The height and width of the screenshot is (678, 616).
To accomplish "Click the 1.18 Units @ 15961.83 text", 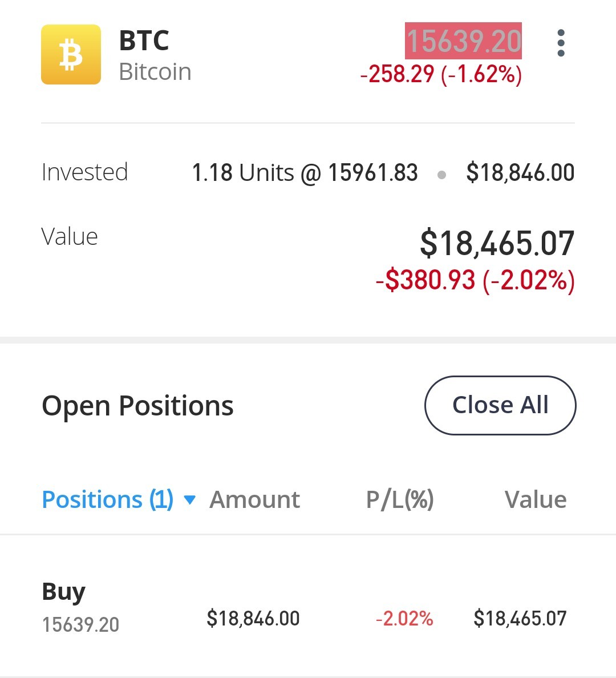I will (305, 172).
